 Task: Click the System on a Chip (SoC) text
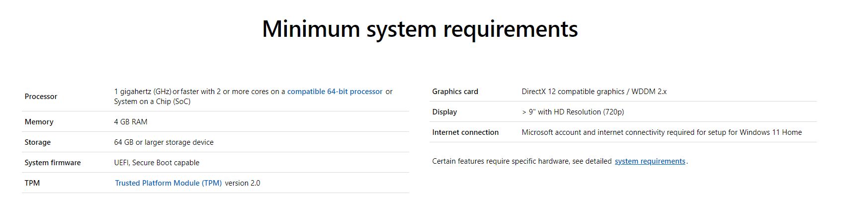152,102
